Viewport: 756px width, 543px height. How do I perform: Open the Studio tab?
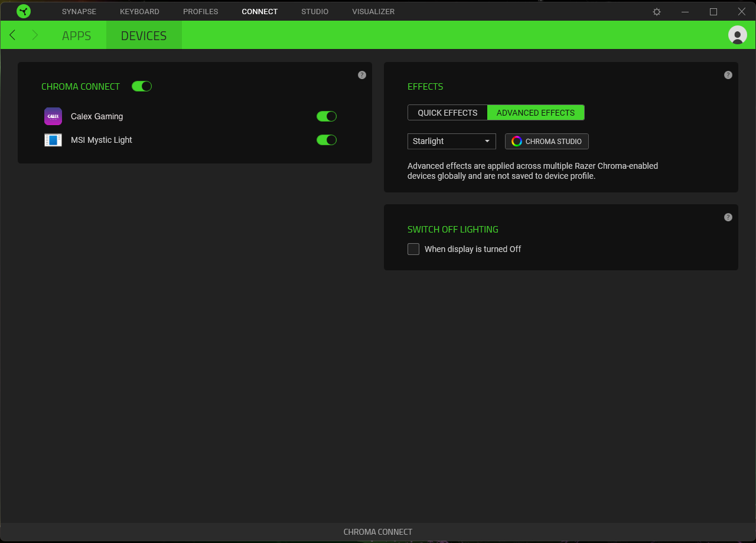coord(315,12)
